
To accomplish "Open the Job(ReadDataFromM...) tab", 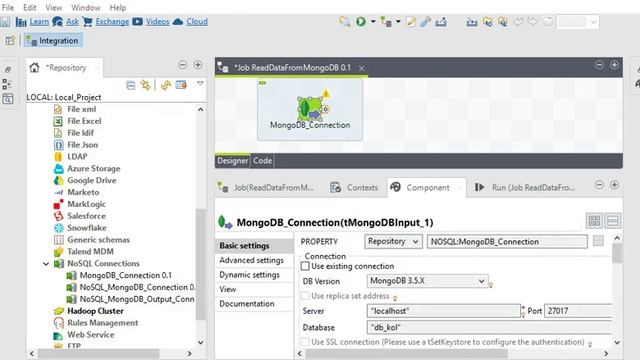I will [x=266, y=187].
